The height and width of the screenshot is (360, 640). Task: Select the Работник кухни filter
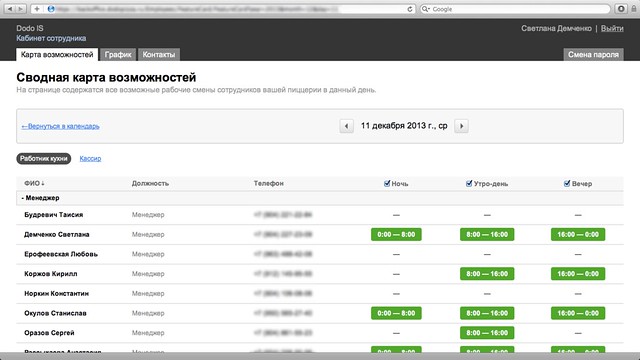click(x=44, y=158)
